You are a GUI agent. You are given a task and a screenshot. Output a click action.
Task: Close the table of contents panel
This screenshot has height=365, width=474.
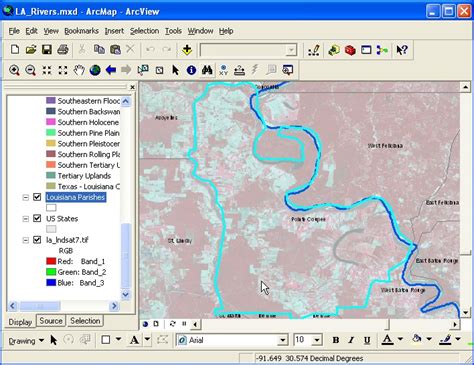(x=132, y=87)
